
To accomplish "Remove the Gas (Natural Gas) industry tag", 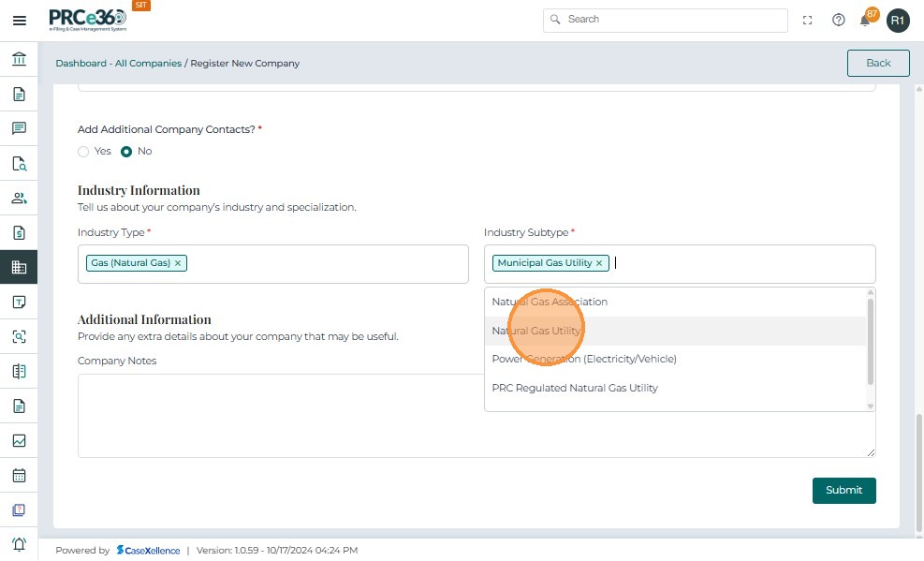I will coord(178,263).
